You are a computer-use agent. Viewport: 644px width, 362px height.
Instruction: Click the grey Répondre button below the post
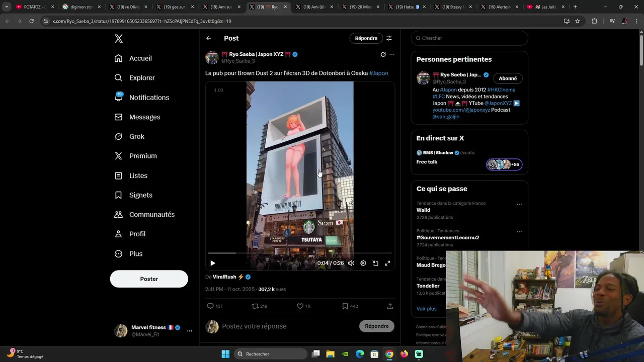tap(377, 326)
